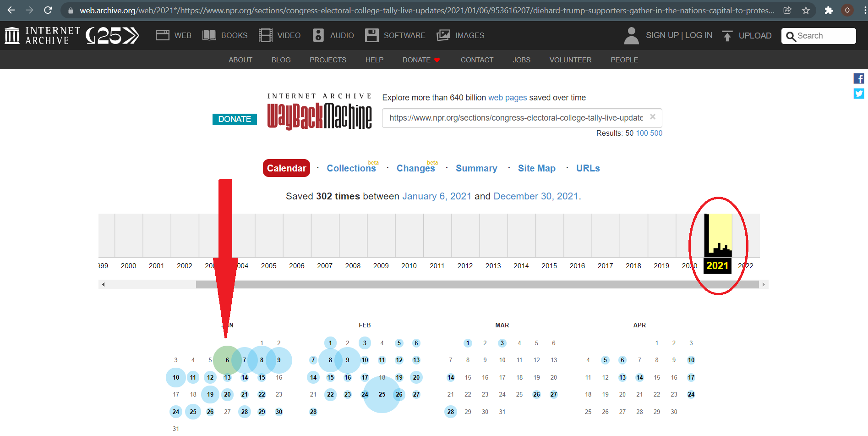This screenshot has width=868, height=436.
Task: Open the Video section icon
Action: 265,35
